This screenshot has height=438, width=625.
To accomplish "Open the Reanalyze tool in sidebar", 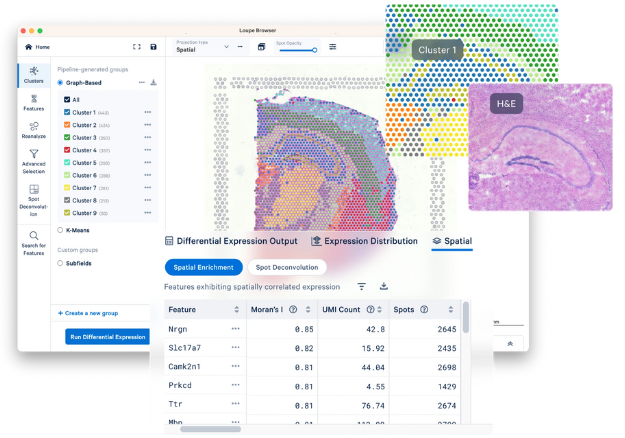I will pos(34,130).
